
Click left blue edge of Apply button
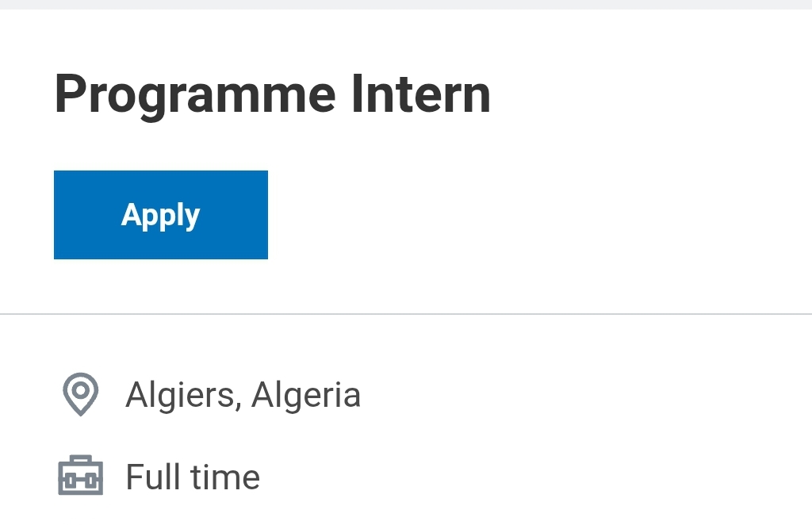(x=56, y=214)
